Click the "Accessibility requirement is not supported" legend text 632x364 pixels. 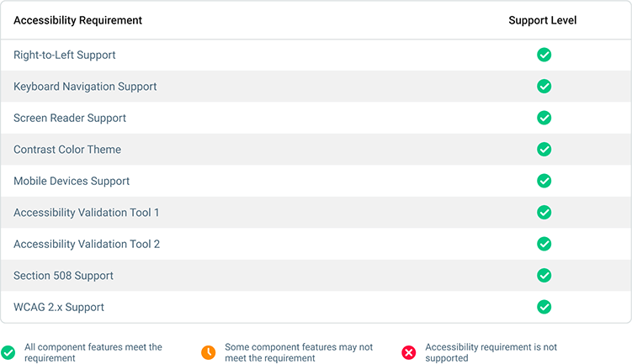tap(491, 352)
